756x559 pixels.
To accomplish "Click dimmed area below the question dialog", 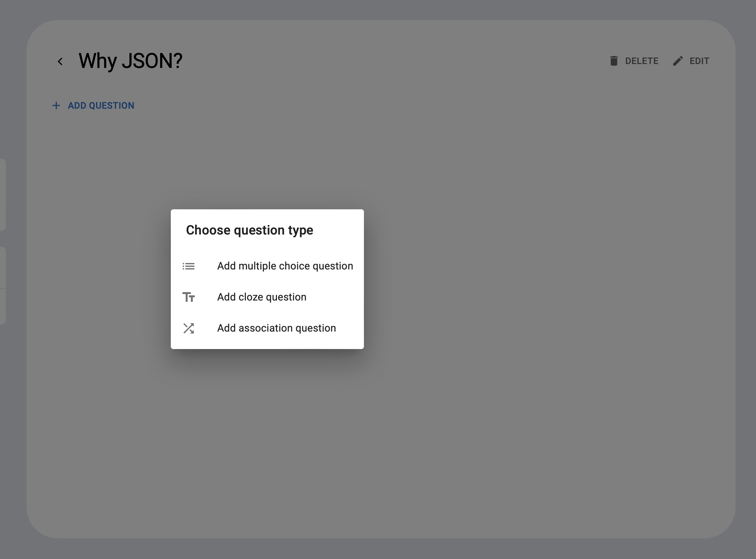I will click(267, 440).
